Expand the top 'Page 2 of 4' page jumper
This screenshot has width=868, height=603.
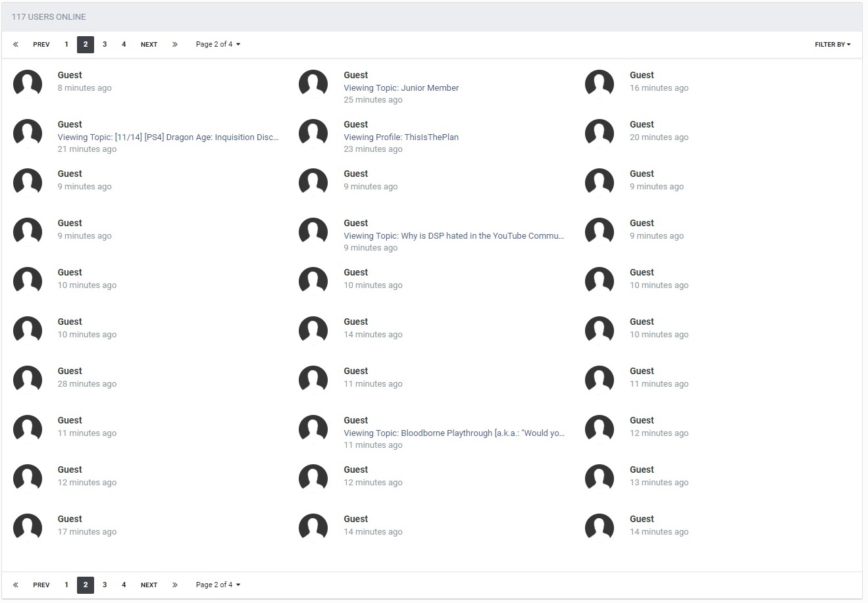point(218,45)
